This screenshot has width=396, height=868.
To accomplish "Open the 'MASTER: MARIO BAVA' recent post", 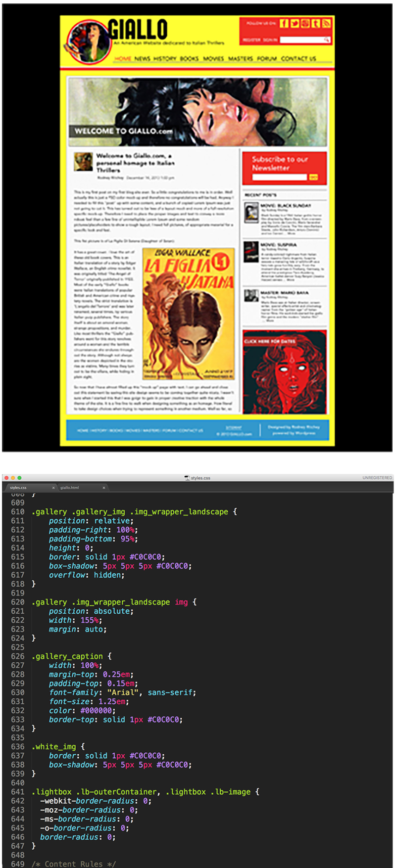I will point(285,293).
